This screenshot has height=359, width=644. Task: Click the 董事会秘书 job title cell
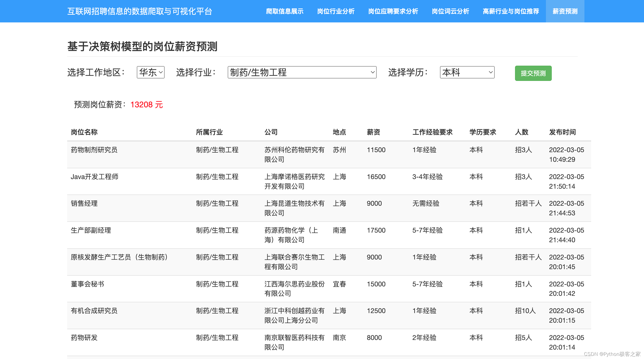pyautogui.click(x=87, y=284)
